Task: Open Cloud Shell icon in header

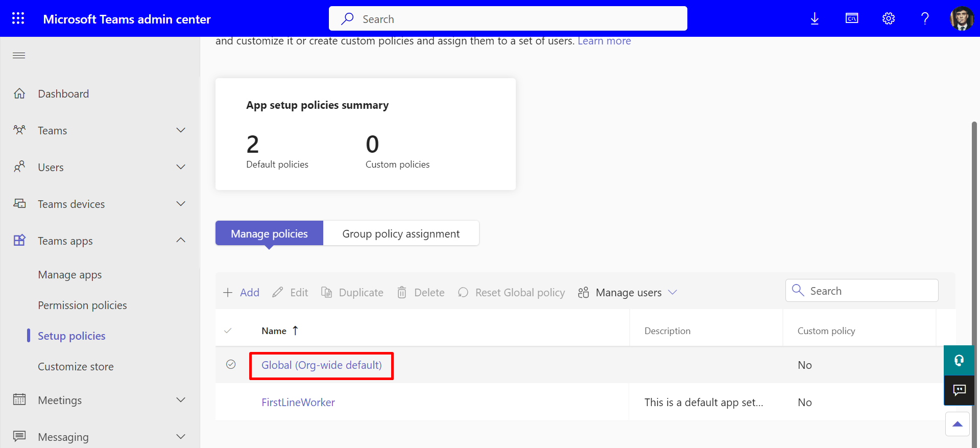Action: [852, 19]
